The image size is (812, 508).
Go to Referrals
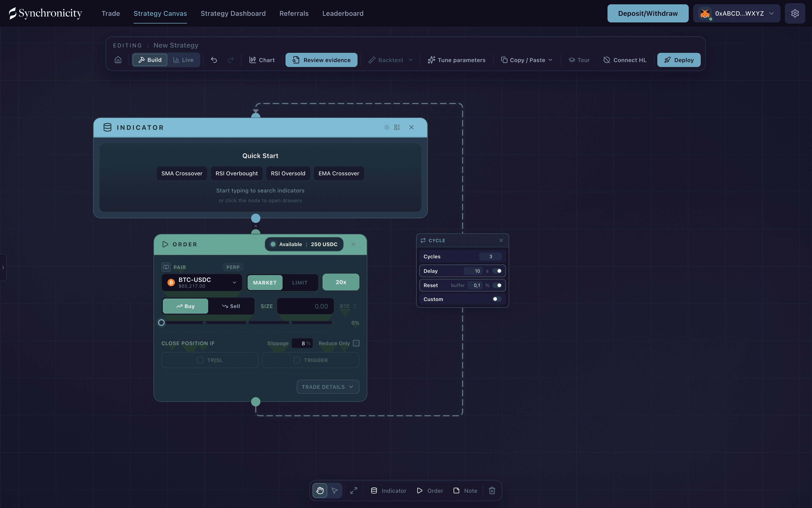coord(294,13)
